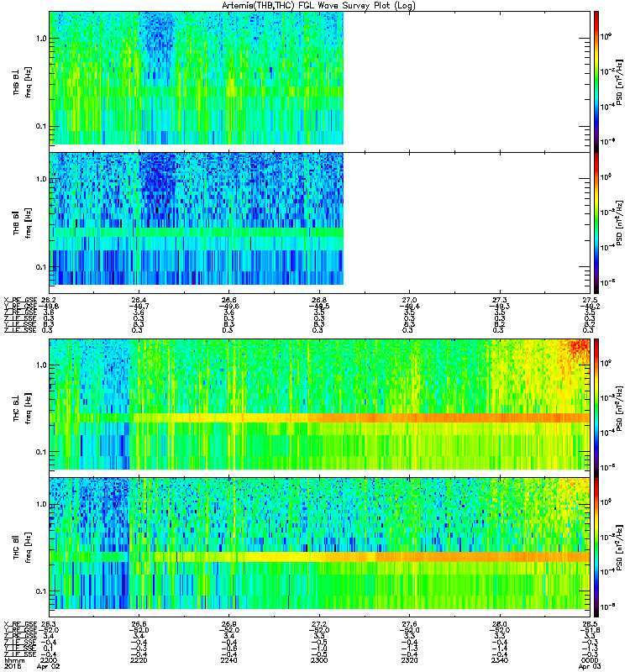Screen dimensions: 630x672
Task: Click the "0000" time tick label
Action: [x=590, y=660]
